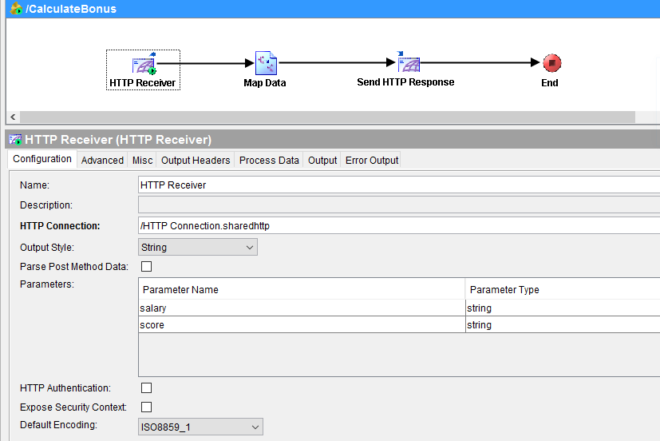Image resolution: width=660 pixels, height=441 pixels.
Task: Select the Send HTTP Response activity icon
Action: pyautogui.click(x=408, y=62)
